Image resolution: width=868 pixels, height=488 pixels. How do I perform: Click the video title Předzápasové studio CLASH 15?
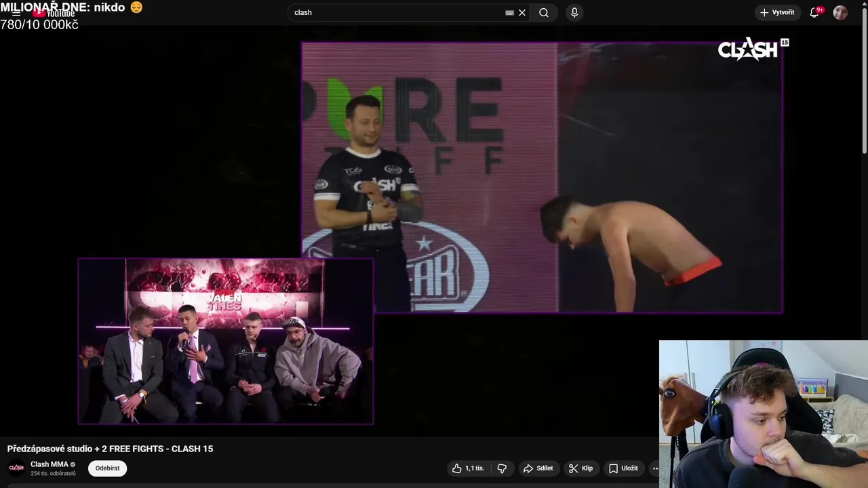110,449
